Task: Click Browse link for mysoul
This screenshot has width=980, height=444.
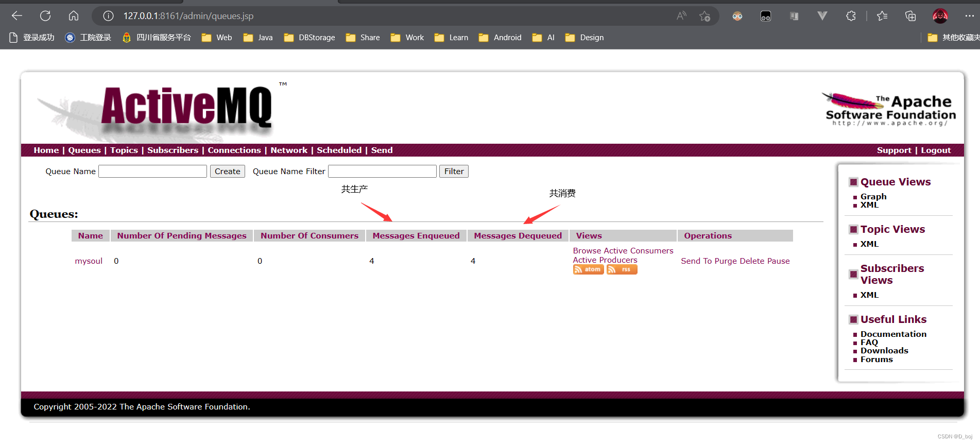Action: [x=587, y=250]
